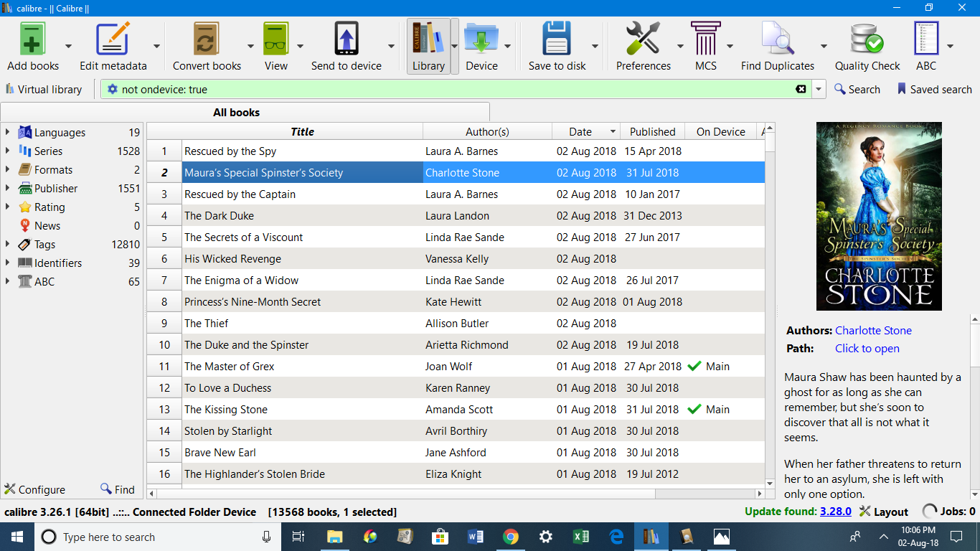Launch Convert books from the toolbar

tap(207, 39)
